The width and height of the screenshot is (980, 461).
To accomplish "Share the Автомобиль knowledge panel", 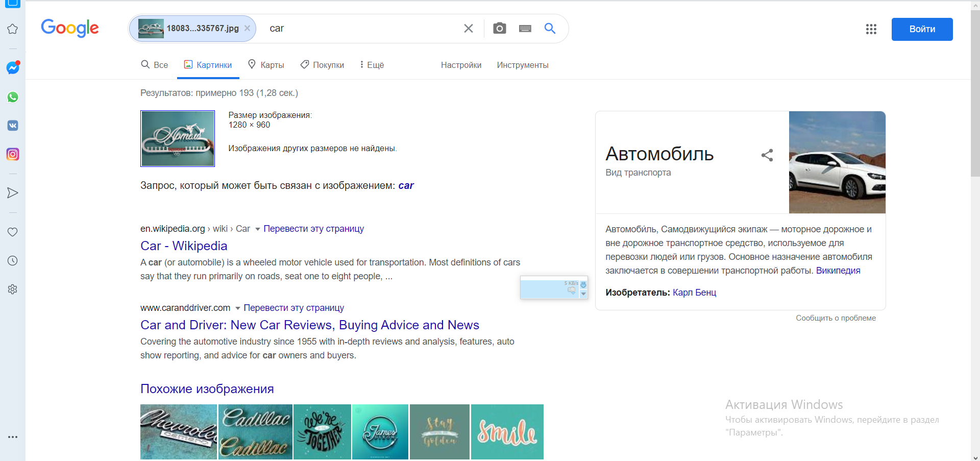I will point(767,155).
